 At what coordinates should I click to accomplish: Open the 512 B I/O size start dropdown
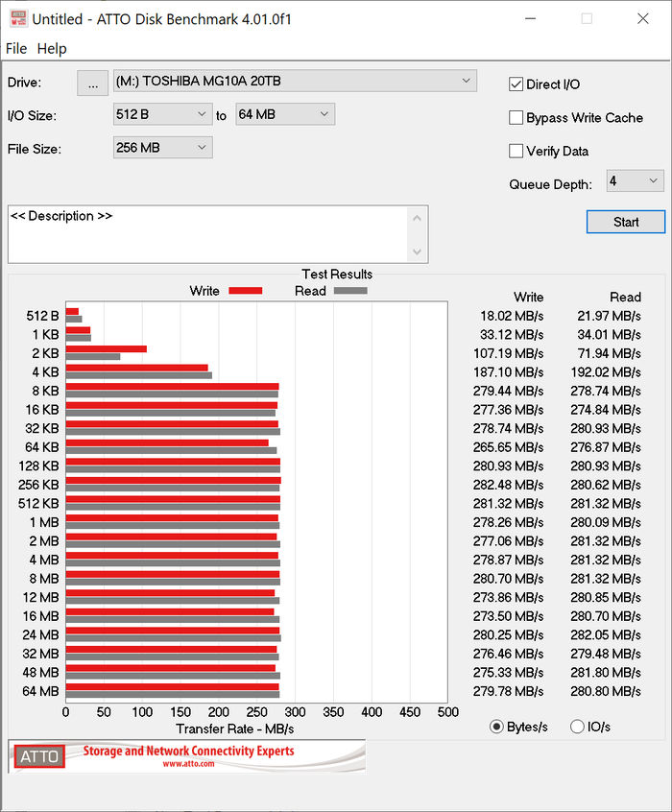[x=162, y=114]
